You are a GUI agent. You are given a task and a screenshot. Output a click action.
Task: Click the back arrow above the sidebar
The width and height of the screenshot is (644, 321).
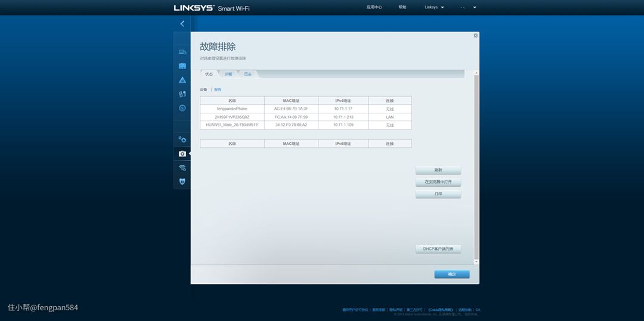pyautogui.click(x=182, y=24)
